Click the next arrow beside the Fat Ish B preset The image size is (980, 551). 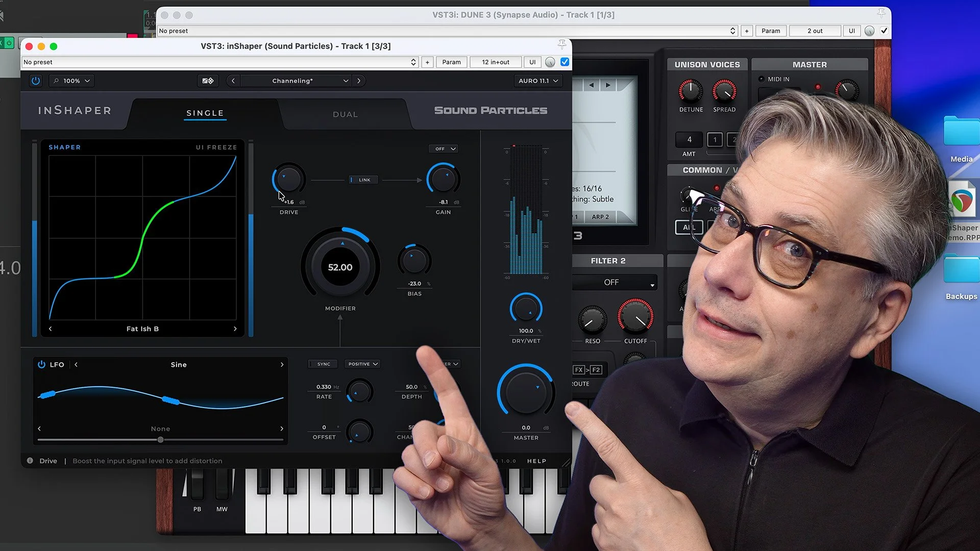click(235, 329)
